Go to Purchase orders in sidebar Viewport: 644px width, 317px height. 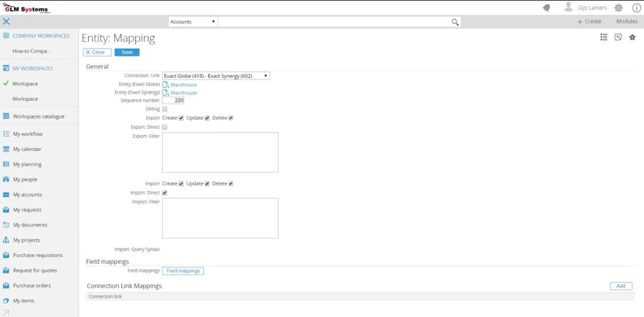point(31,286)
